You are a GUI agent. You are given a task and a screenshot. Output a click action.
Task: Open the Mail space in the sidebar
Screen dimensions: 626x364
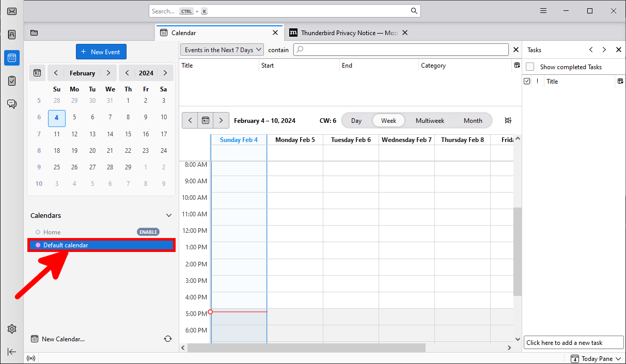click(11, 11)
